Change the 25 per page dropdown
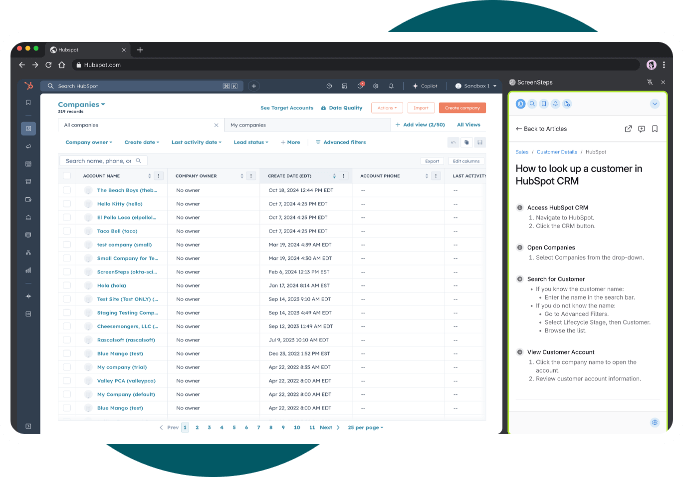The height and width of the screenshot is (477, 683). [x=365, y=428]
